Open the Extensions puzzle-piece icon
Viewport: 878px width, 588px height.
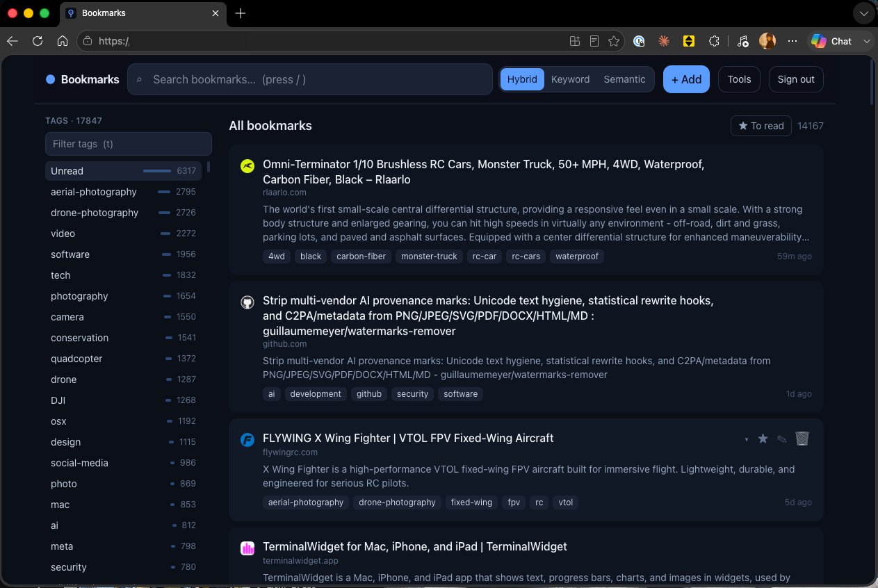(x=714, y=41)
